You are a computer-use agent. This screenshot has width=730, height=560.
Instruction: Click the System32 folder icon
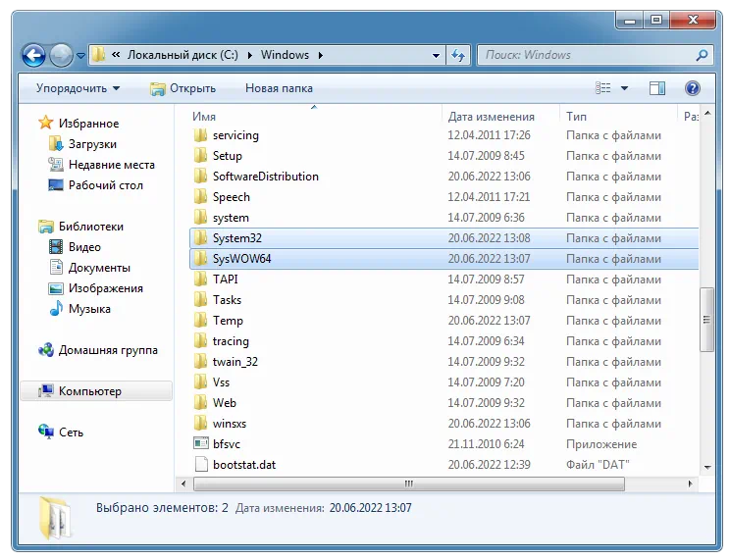201,238
